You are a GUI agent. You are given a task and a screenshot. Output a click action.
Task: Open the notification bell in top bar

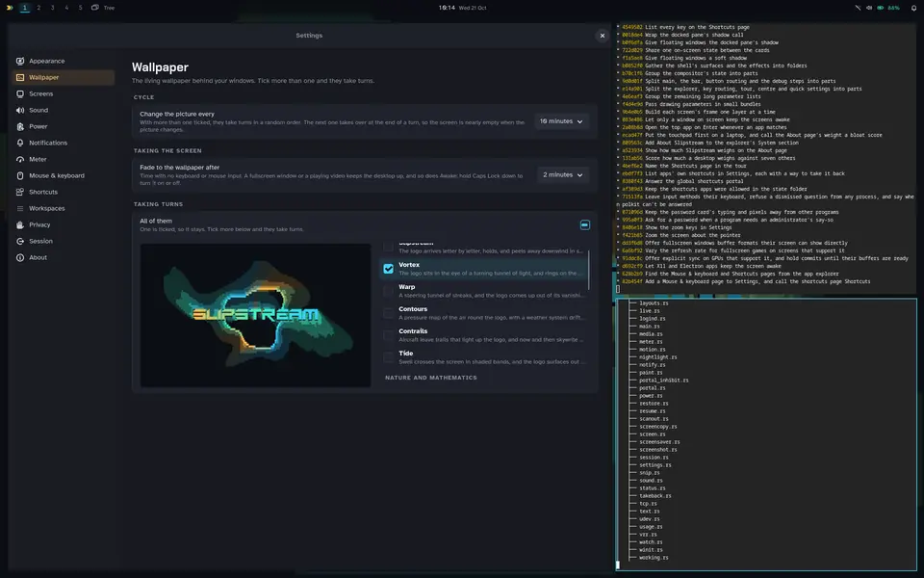click(912, 8)
